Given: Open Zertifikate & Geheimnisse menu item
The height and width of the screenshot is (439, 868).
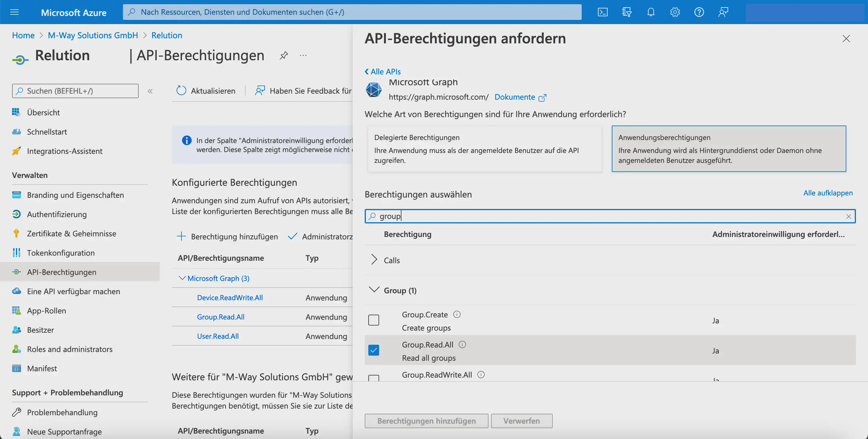Looking at the screenshot, I should tap(71, 234).
